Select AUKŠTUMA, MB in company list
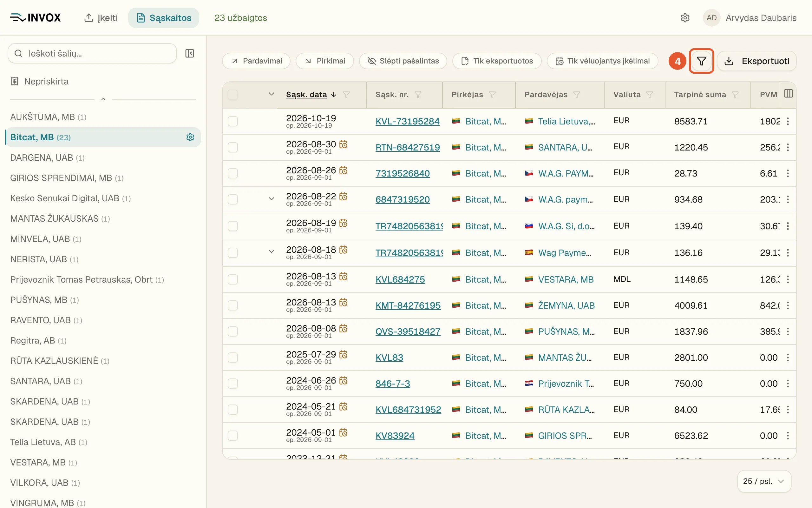The image size is (812, 508). [x=48, y=117]
